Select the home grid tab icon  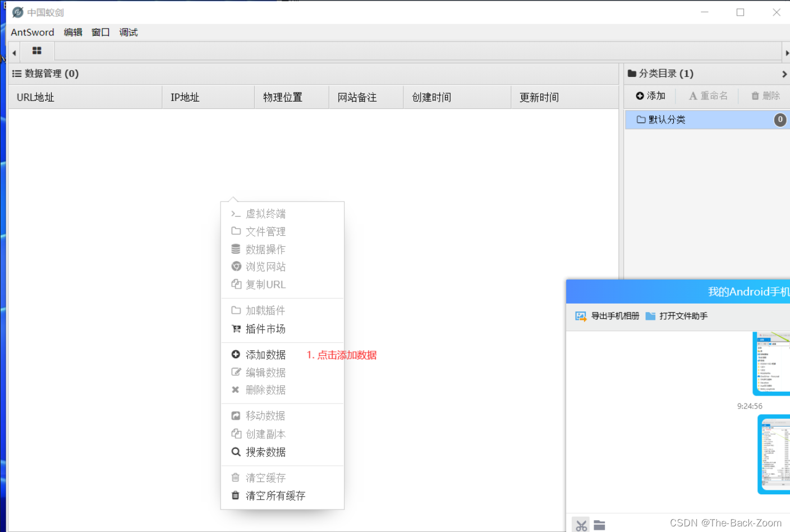37,51
